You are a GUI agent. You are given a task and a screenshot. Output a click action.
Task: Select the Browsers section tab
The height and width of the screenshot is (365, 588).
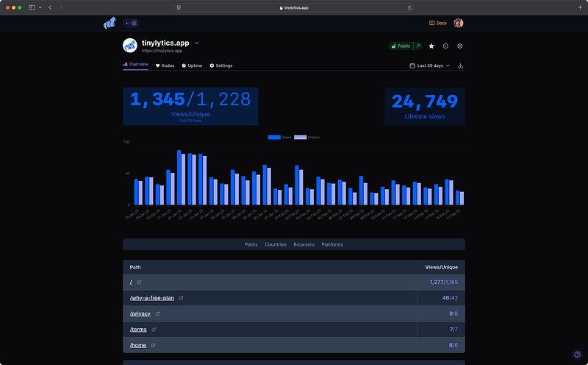click(304, 244)
